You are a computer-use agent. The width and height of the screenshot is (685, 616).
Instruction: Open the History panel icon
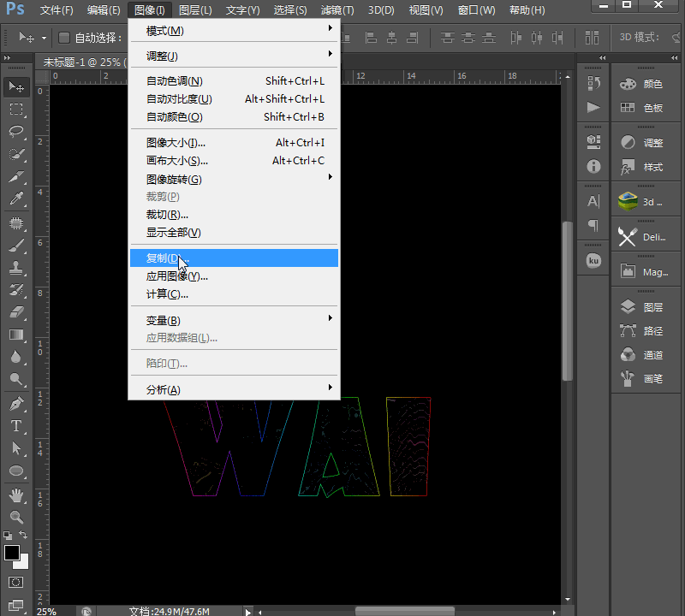tap(593, 83)
